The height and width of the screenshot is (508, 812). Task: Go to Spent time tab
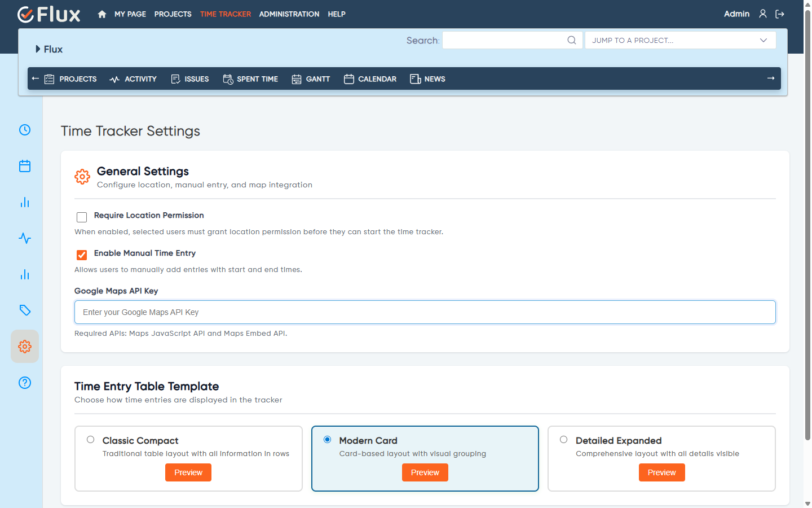pos(250,79)
